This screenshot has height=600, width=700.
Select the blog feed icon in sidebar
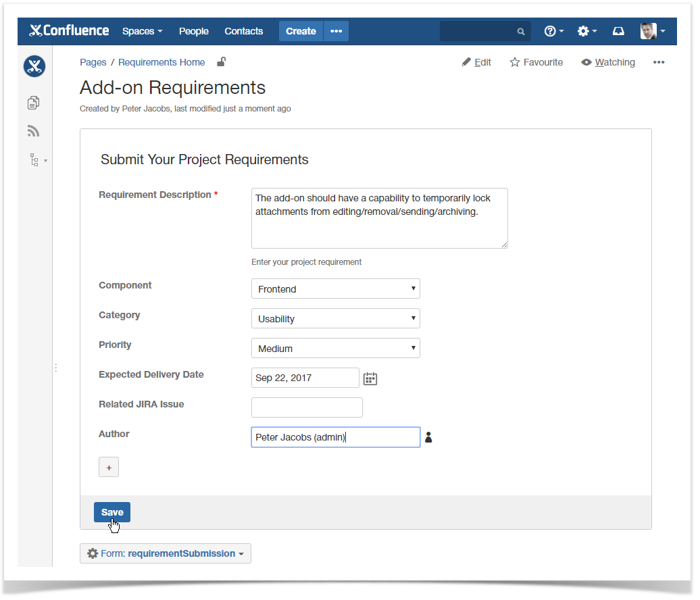pyautogui.click(x=33, y=130)
